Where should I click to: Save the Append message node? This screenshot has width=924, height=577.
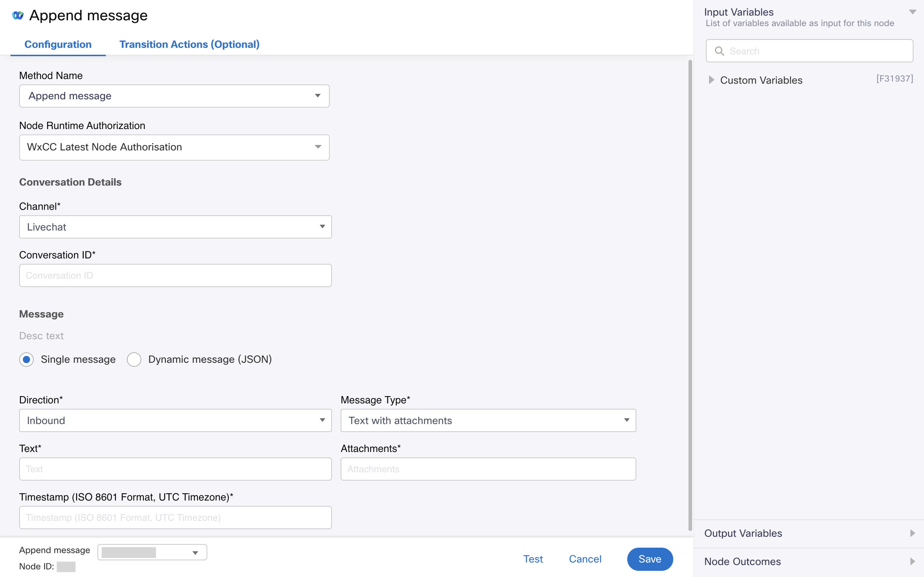650,559
